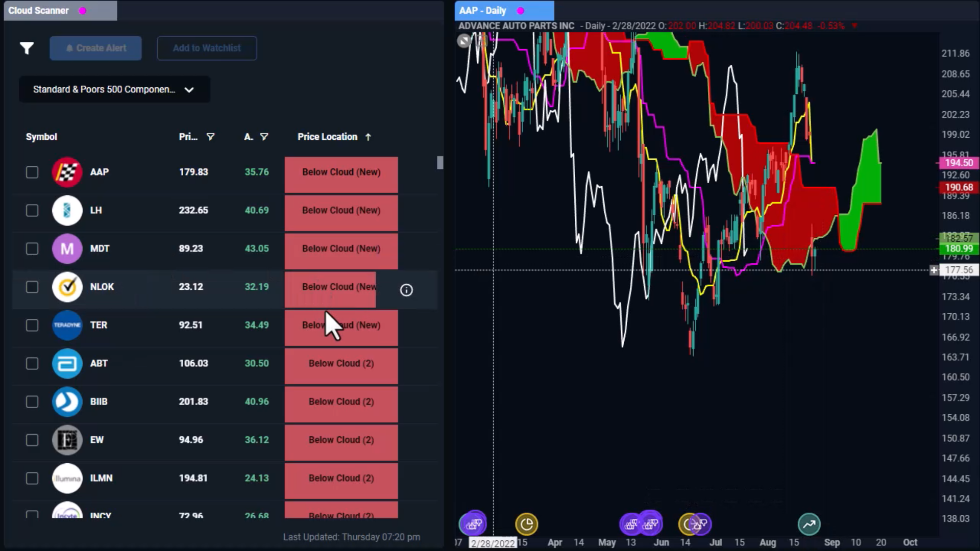Click the Create Alert button
Screen dimensions: 980x551
click(x=95, y=48)
